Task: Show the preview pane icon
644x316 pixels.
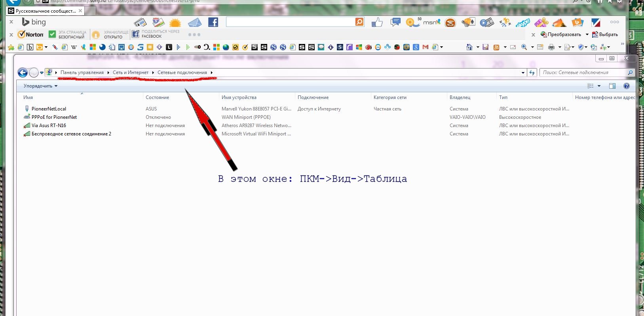Action: click(x=612, y=86)
